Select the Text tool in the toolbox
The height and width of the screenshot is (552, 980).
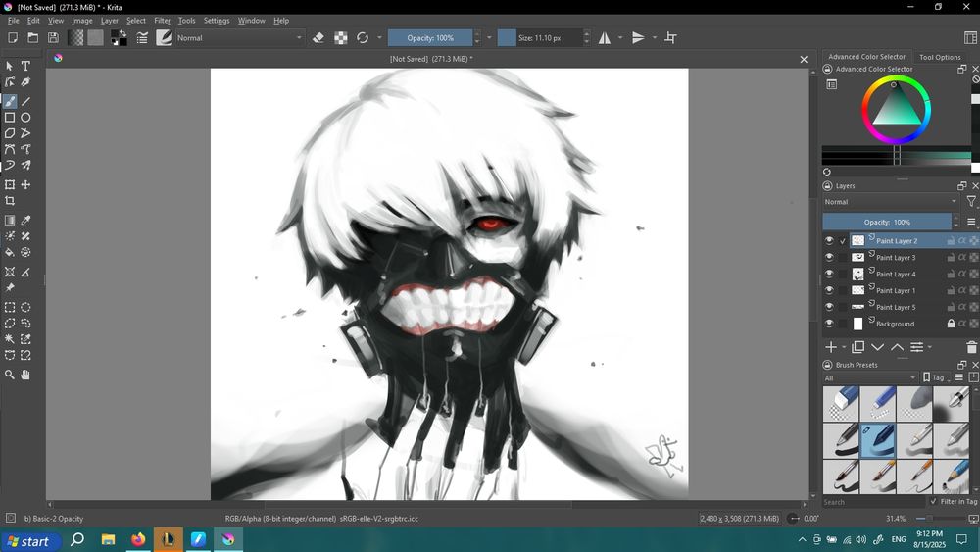tap(26, 66)
